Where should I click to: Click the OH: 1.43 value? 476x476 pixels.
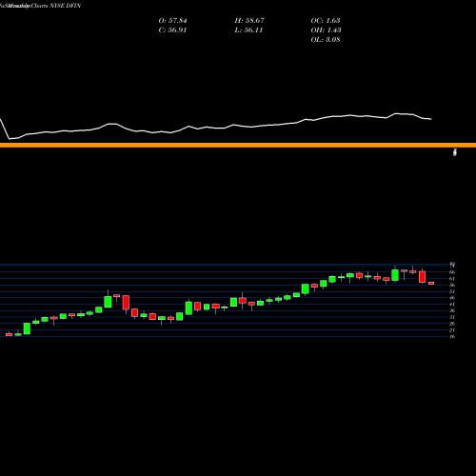(326, 30)
